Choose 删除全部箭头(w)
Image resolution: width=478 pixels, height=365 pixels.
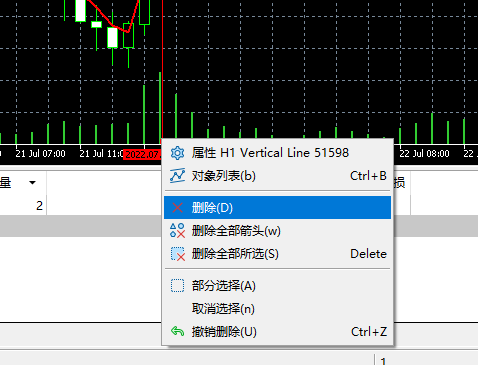coord(277,231)
